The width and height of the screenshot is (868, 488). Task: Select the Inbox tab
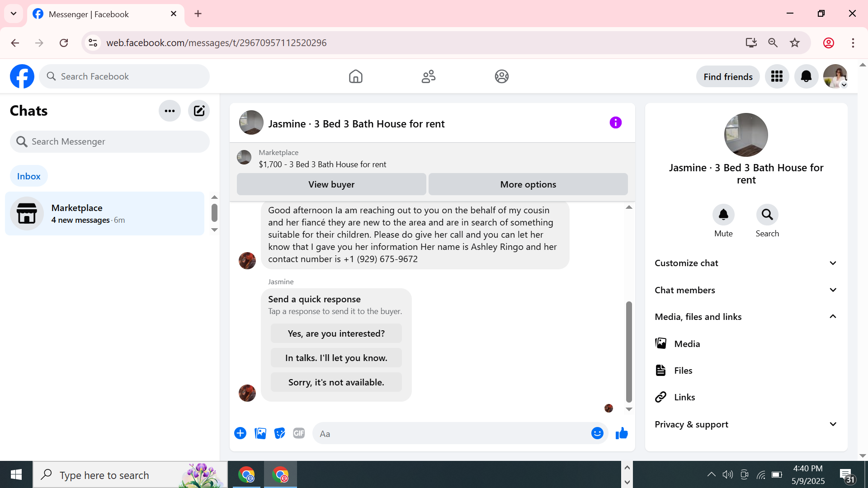(x=29, y=176)
